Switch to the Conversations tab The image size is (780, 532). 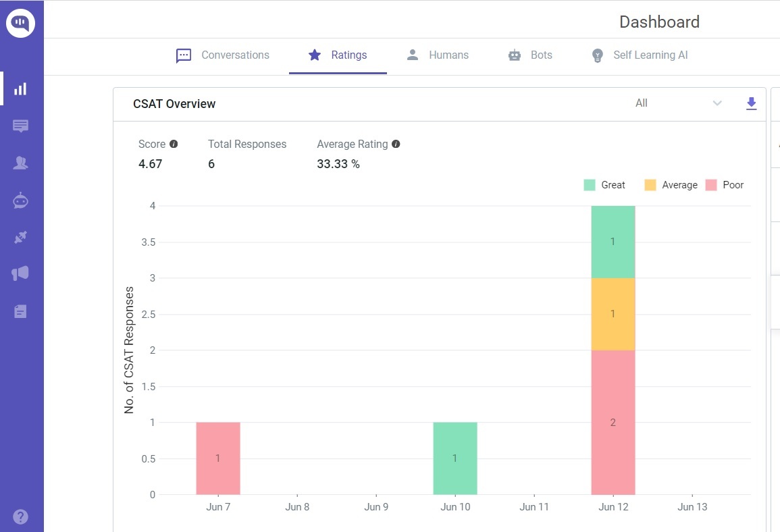[x=223, y=55]
